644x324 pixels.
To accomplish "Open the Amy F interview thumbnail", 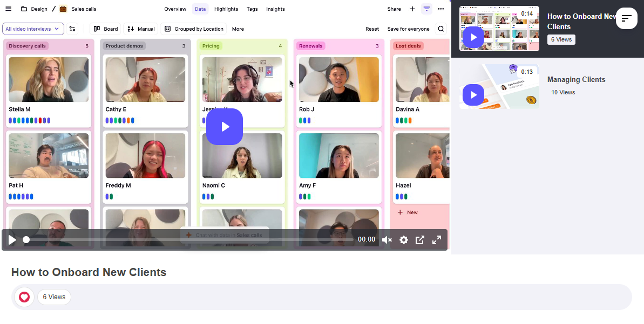I will pos(339,155).
